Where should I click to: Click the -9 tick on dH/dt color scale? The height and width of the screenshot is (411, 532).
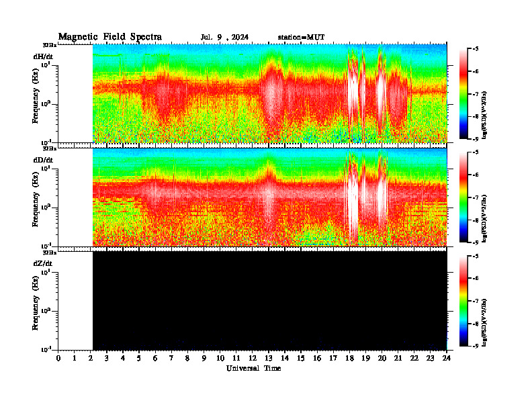[475, 139]
